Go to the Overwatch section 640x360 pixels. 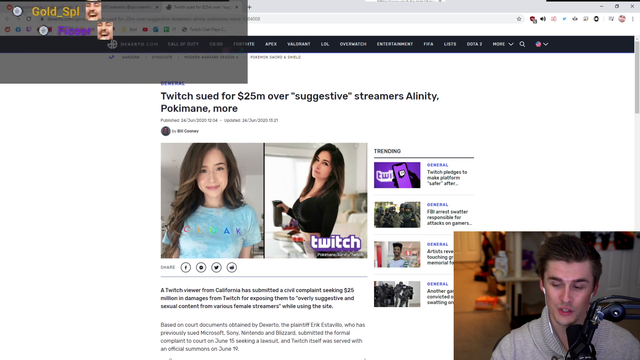click(353, 44)
